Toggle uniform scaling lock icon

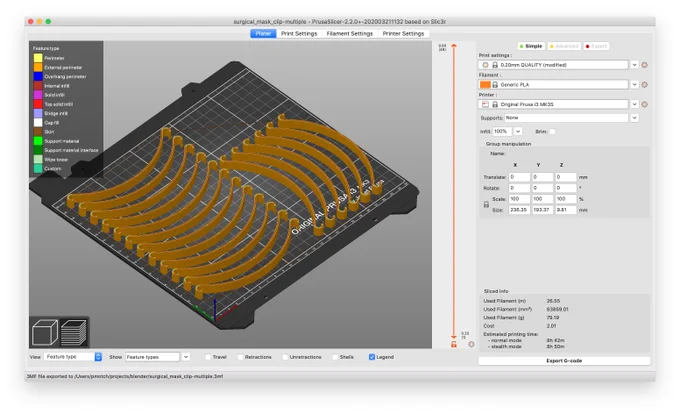tap(486, 205)
